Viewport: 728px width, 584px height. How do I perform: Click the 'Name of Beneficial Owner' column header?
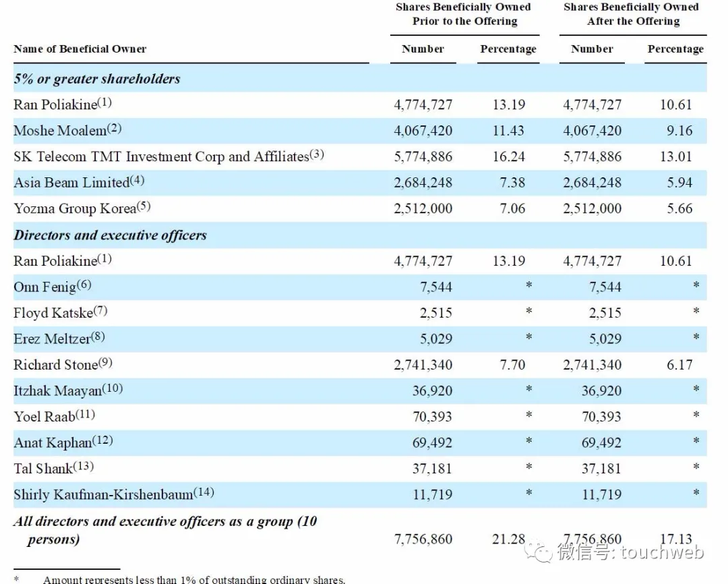[x=80, y=49]
